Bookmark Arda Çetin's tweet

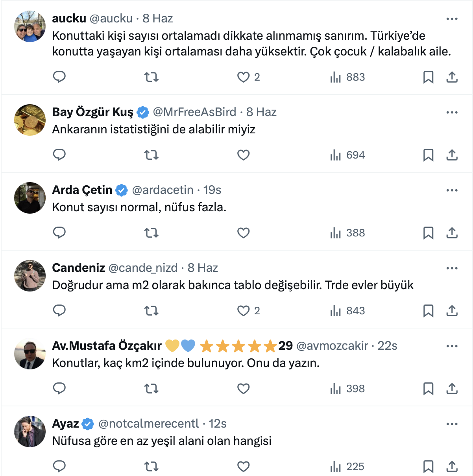[x=428, y=233]
